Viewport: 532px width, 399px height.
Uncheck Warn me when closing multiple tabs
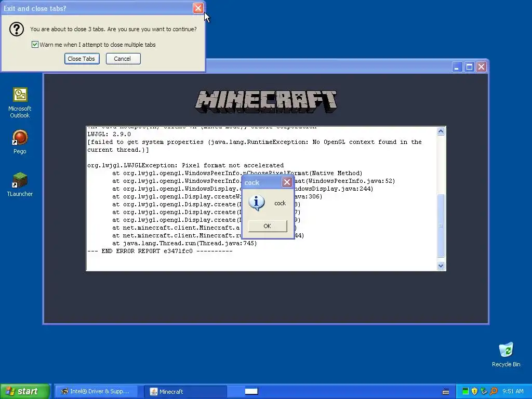pos(35,45)
